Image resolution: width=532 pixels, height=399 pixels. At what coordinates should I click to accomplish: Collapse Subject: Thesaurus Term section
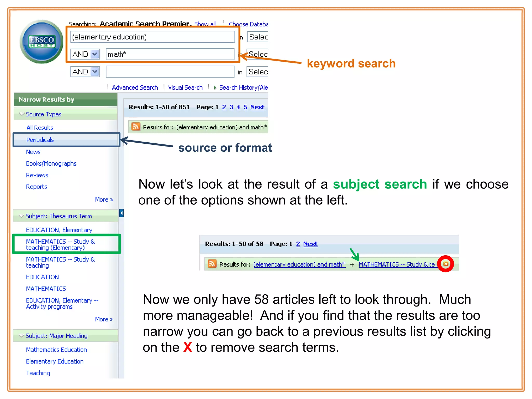coord(22,216)
